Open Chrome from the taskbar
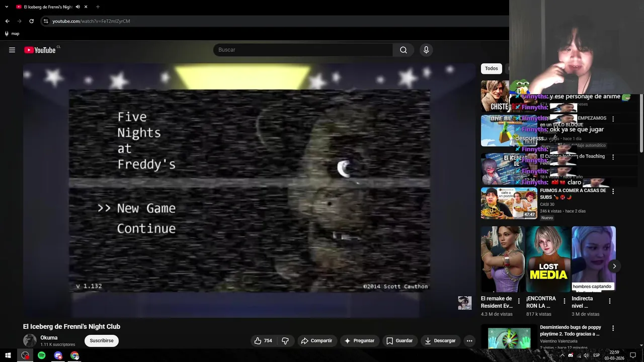The height and width of the screenshot is (362, 644). [x=74, y=355]
